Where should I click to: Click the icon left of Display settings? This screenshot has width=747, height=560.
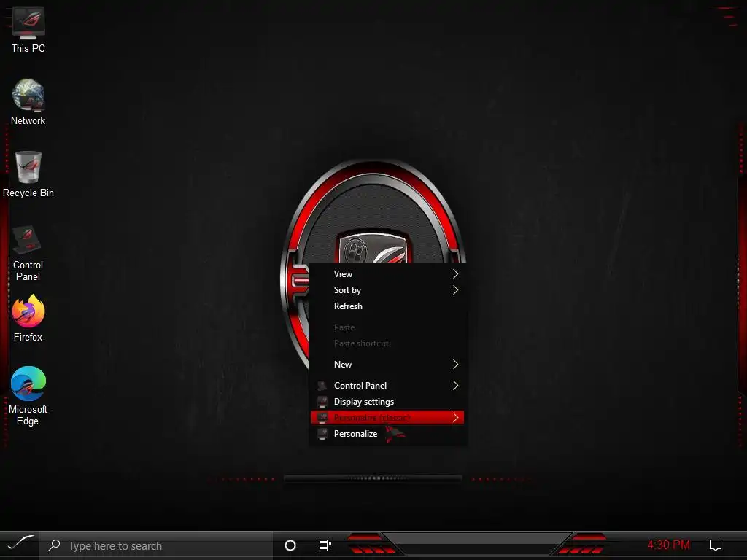tap(322, 402)
